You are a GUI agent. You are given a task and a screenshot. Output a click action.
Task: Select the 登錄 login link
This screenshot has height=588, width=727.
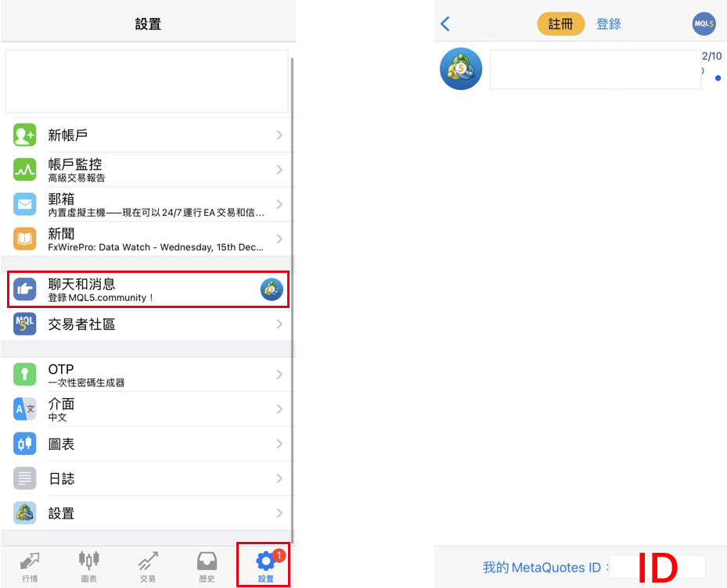608,23
